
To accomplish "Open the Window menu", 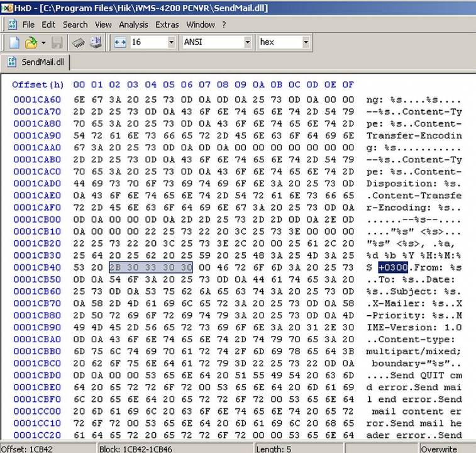I will click(x=201, y=25).
